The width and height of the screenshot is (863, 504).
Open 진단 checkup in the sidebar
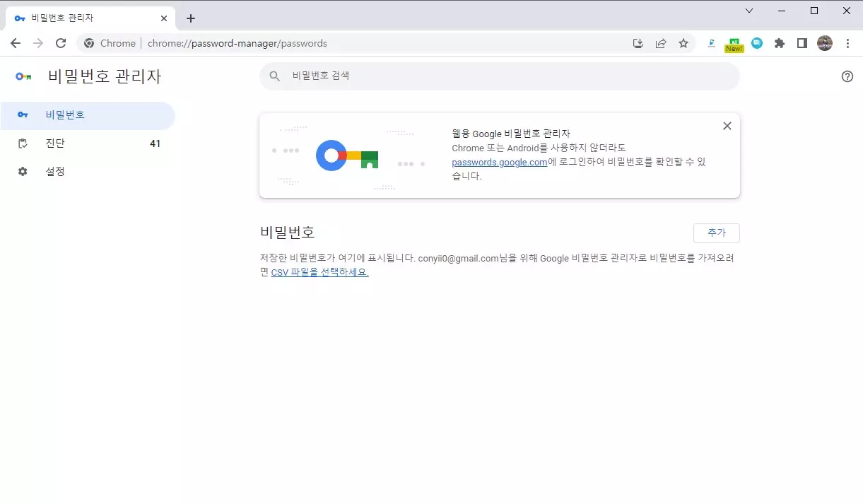88,143
